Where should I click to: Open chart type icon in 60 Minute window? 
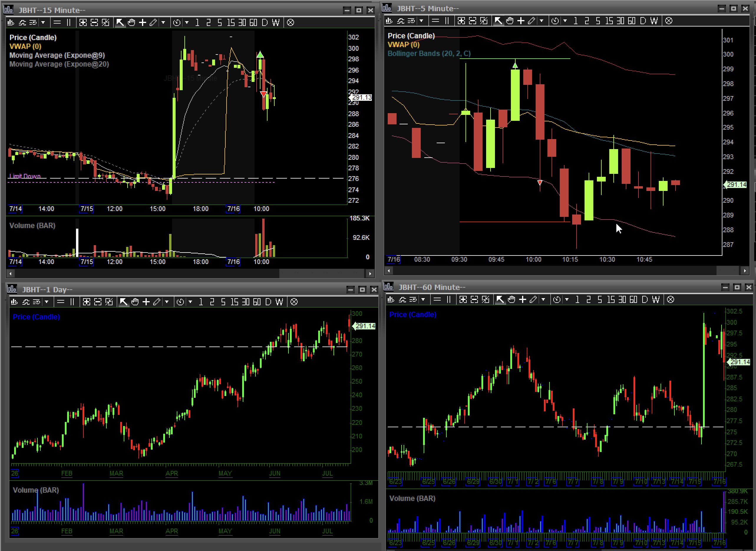391,300
